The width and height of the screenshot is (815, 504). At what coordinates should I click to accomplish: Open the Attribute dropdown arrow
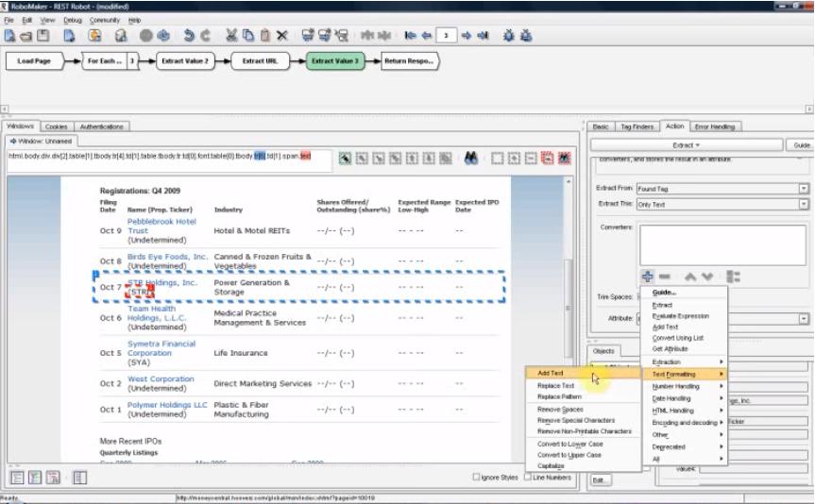click(x=804, y=318)
